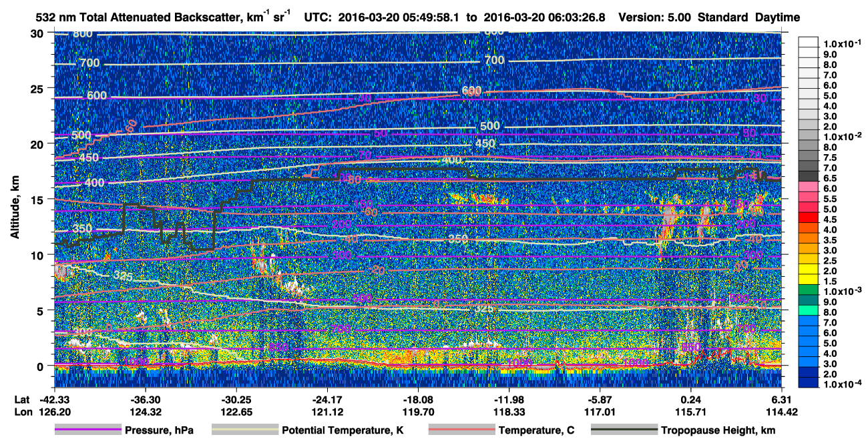Click the altitude tick label 15

pyautogui.click(x=38, y=199)
